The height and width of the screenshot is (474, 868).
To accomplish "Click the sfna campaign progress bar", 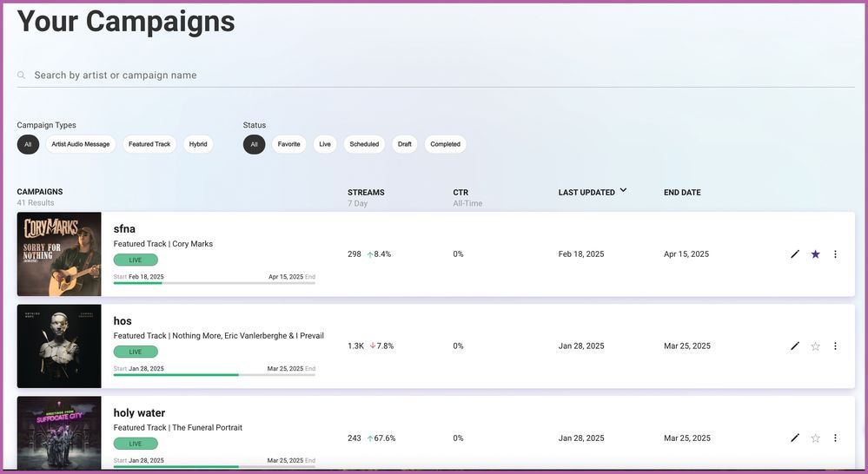I will pyautogui.click(x=214, y=283).
